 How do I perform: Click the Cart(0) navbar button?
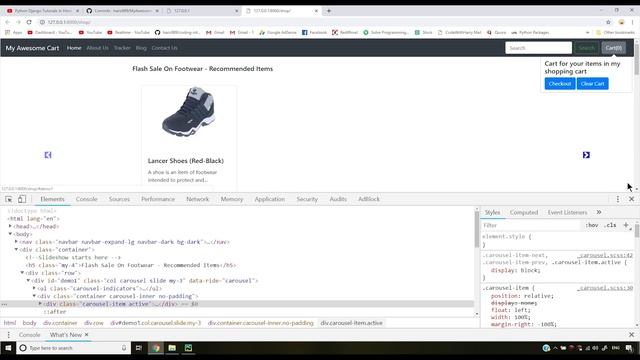(613, 48)
